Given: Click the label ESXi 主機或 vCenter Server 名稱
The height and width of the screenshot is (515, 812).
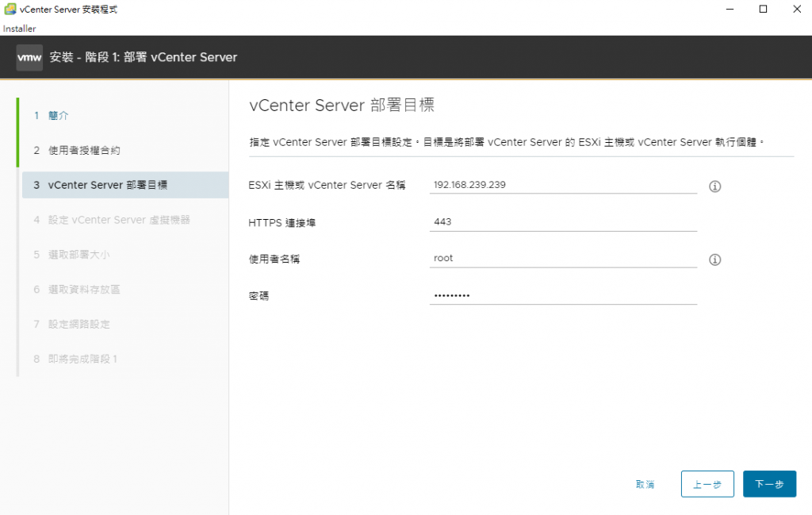Looking at the screenshot, I should tap(327, 185).
